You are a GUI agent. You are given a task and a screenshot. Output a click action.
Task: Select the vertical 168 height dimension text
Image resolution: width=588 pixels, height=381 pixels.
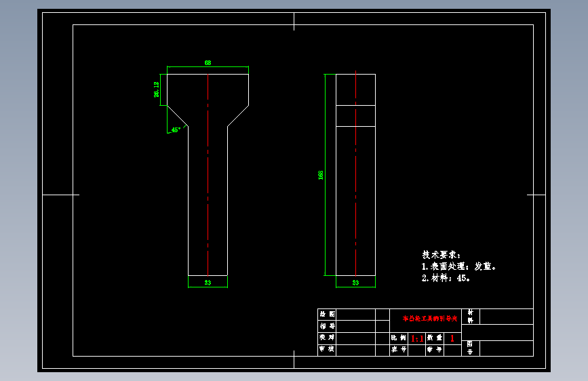321,175
